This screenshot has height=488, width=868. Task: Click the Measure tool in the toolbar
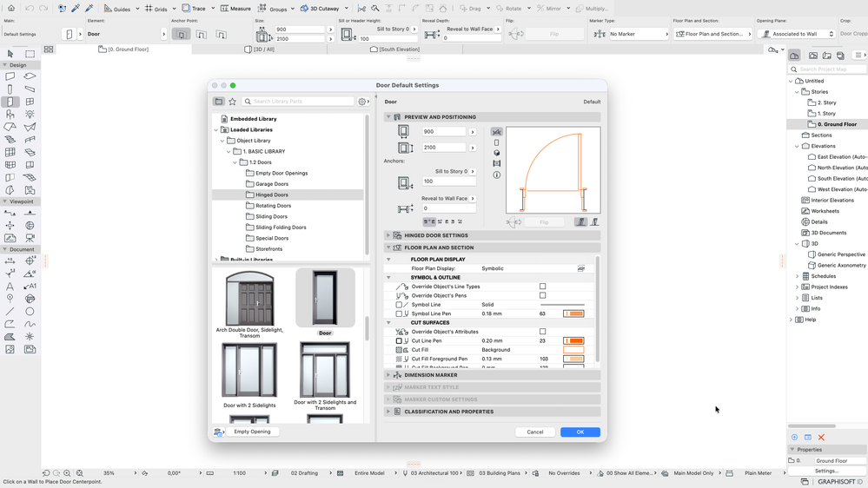235,9
